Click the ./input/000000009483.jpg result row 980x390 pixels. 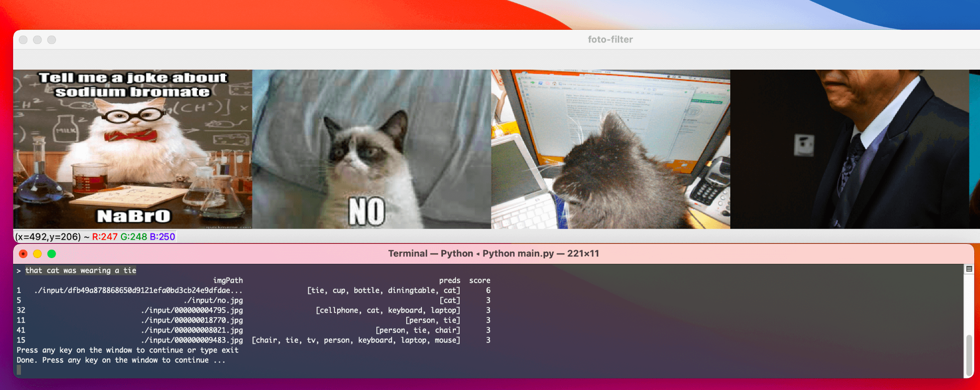tap(192, 340)
